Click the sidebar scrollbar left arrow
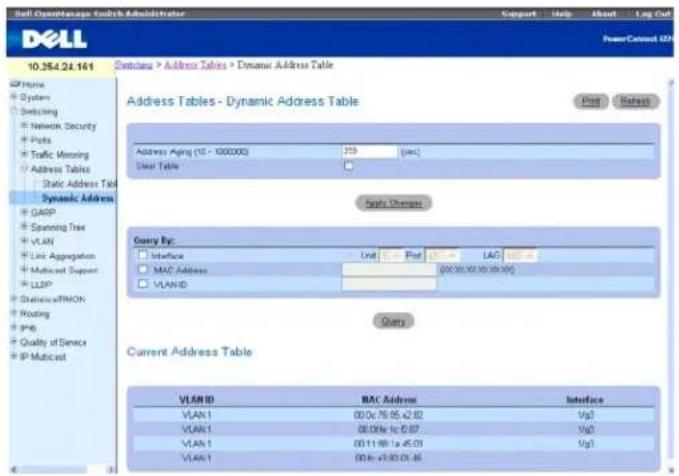Viewport: 679px width, 476px height. pos(14,469)
